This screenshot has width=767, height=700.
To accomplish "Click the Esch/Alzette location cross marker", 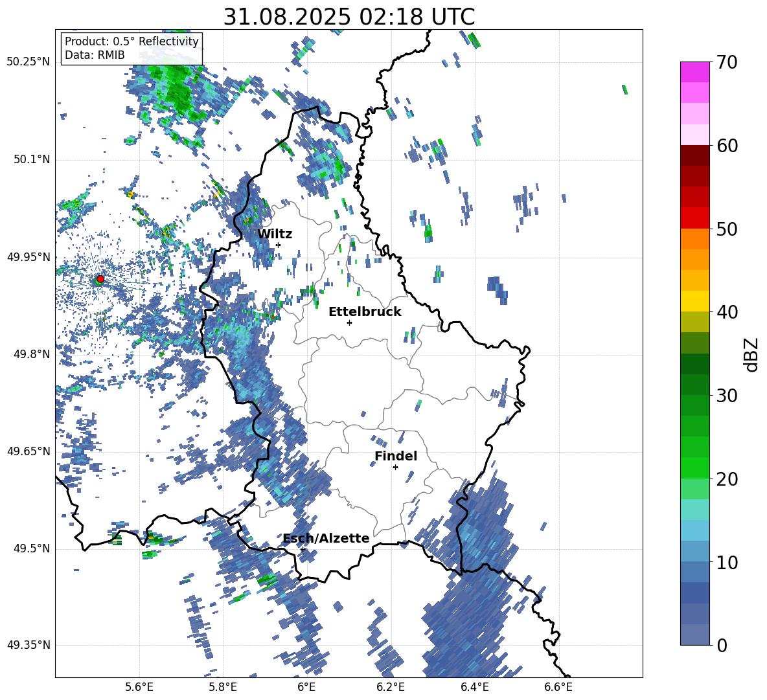I will tap(303, 549).
